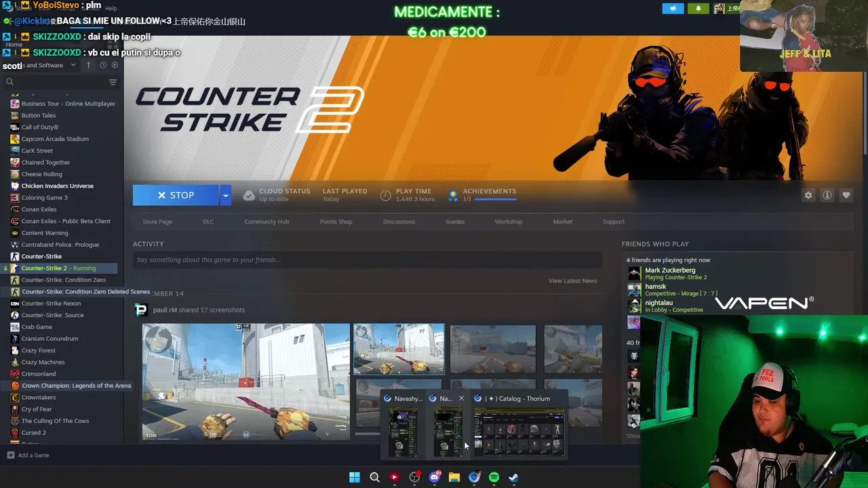Click the activity comment input field
The width and height of the screenshot is (868, 488).
368,260
